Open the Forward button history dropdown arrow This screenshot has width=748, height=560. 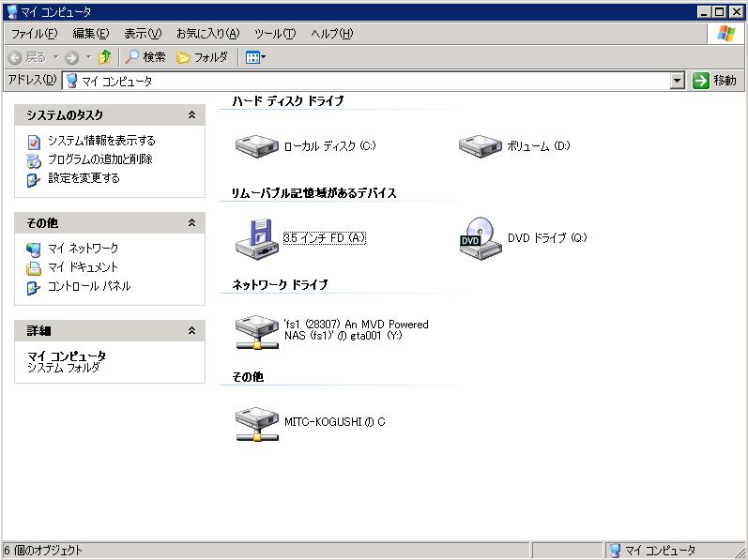pos(88,57)
